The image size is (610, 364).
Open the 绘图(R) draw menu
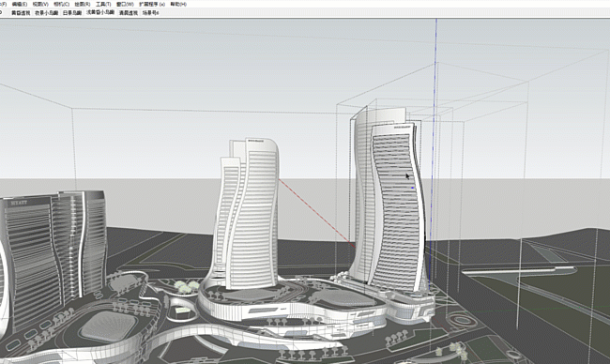83,4
